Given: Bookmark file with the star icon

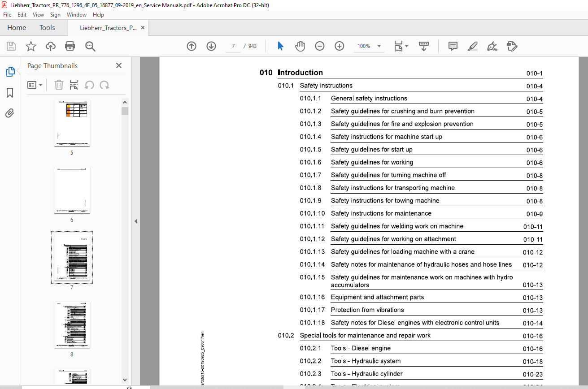Looking at the screenshot, I should 31,46.
